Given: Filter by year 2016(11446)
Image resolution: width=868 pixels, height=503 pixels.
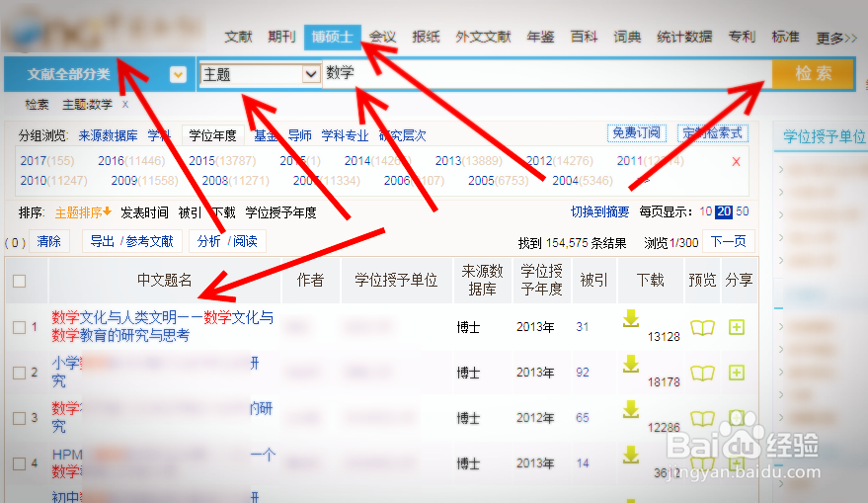Looking at the screenshot, I should [131, 161].
